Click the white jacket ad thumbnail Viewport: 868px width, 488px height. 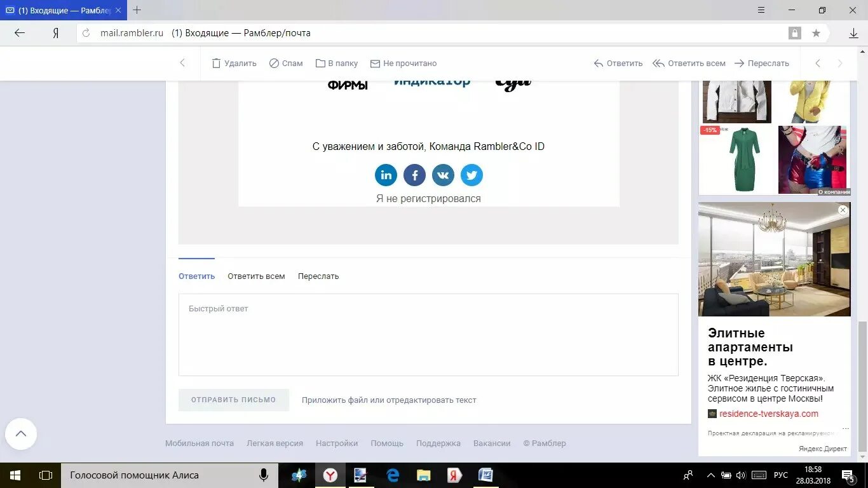tap(737, 102)
